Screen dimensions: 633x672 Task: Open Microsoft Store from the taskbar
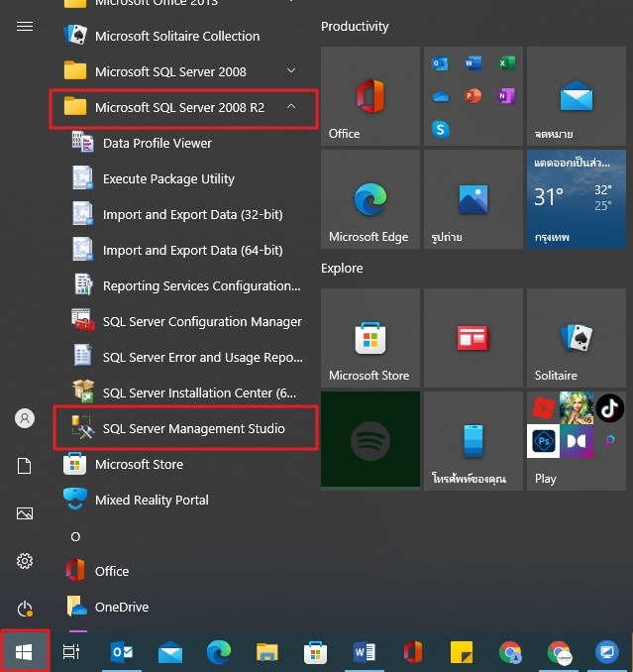coord(316,653)
